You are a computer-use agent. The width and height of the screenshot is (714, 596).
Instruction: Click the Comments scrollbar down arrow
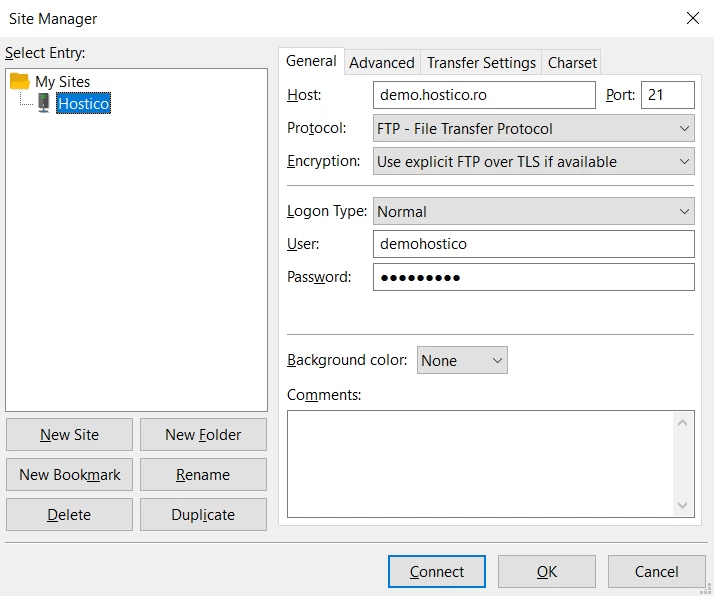click(683, 506)
